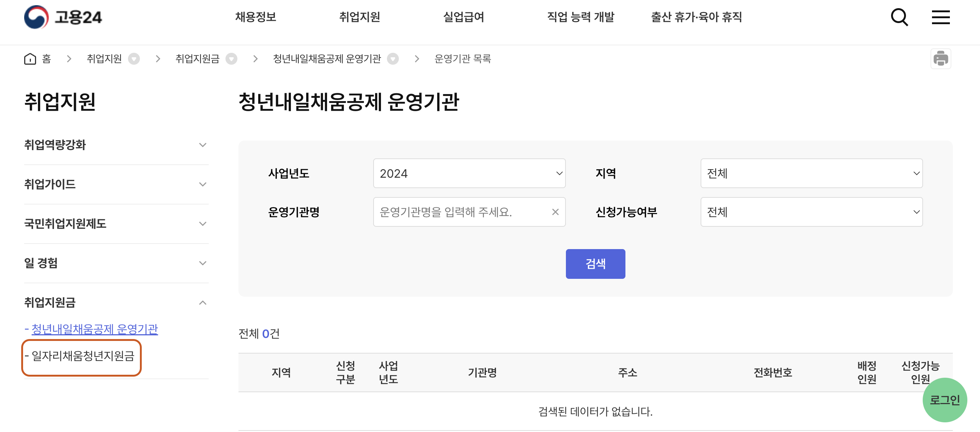This screenshot has width=980, height=432.
Task: Click the 운영기관 목록 breadcrumb text
Action: coord(462,59)
